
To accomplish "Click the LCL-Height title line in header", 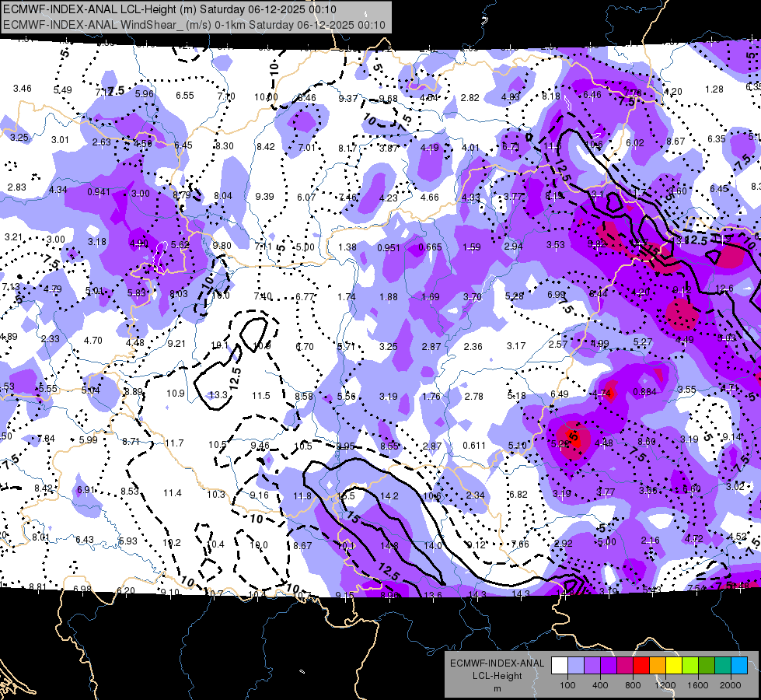I will (169, 9).
